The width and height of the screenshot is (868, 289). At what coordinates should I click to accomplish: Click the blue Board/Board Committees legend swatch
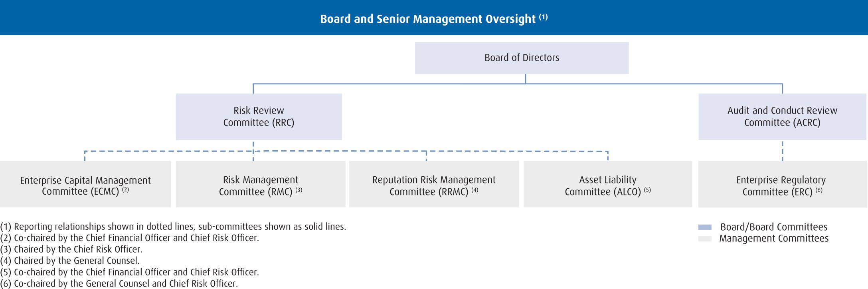point(705,227)
